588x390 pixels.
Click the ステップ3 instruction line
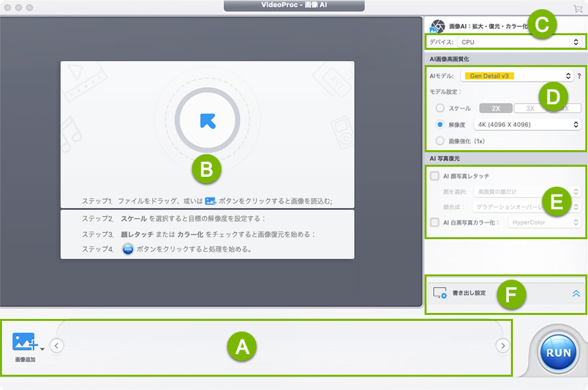point(199,235)
